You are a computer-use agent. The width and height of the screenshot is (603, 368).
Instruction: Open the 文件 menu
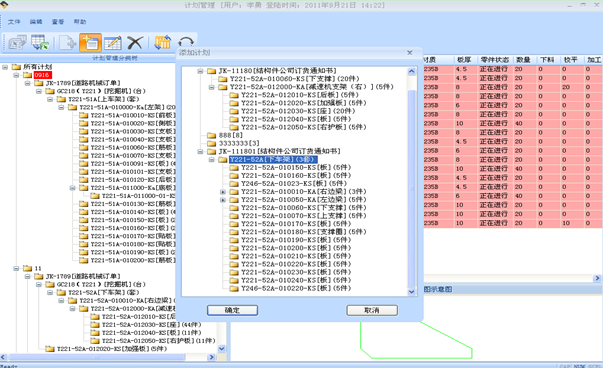point(14,22)
